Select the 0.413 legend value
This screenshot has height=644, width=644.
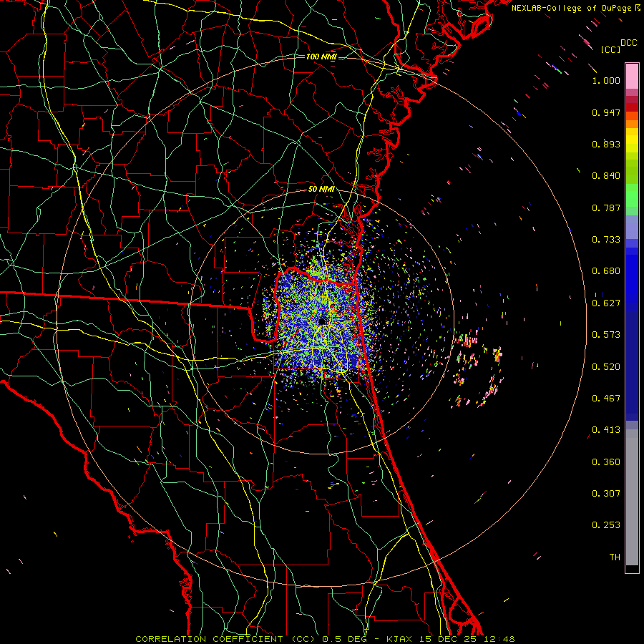coord(606,430)
